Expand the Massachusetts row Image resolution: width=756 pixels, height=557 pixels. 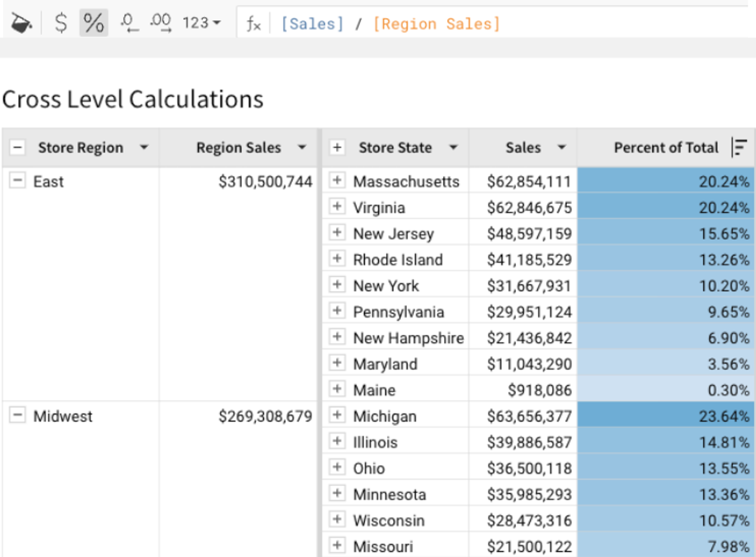[337, 180]
